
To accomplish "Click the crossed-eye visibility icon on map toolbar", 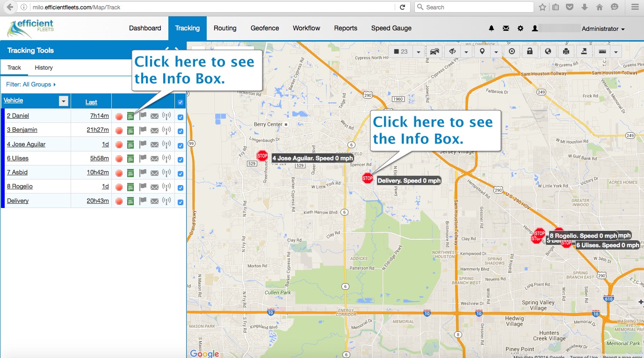I will click(x=452, y=51).
